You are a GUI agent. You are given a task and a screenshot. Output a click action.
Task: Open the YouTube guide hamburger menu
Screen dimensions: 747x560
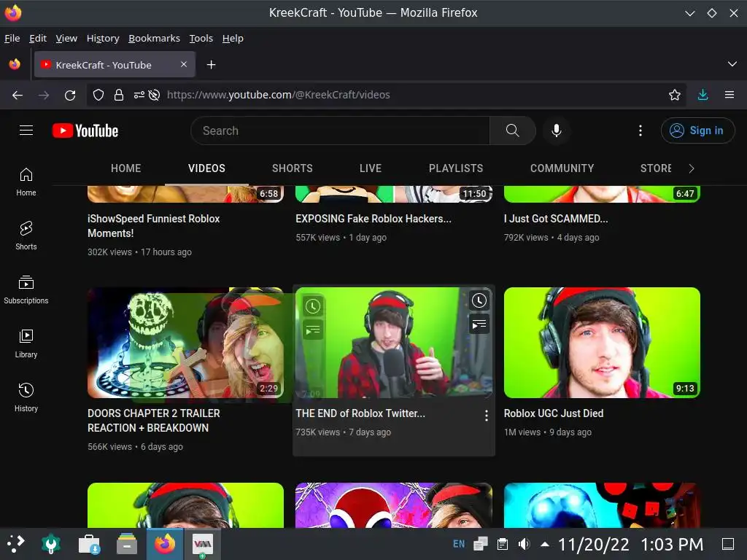tap(26, 131)
